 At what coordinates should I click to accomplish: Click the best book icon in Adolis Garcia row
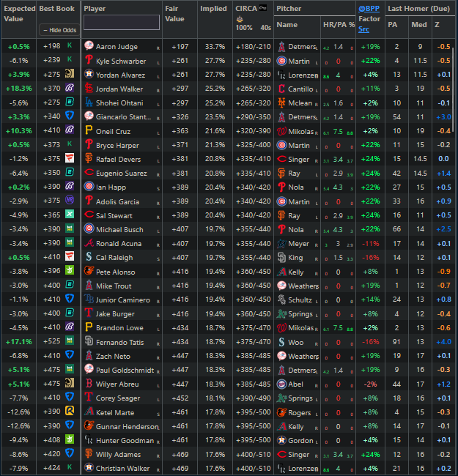coord(70,200)
